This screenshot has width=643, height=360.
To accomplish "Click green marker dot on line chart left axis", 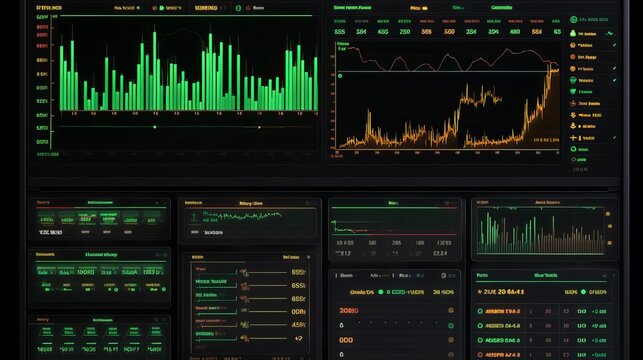I will pos(340,76).
